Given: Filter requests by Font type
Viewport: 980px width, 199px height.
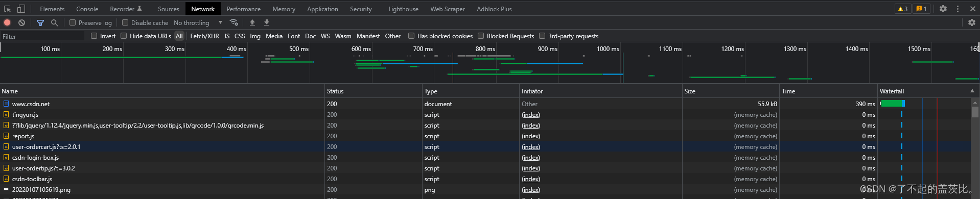Looking at the screenshot, I should 294,36.
